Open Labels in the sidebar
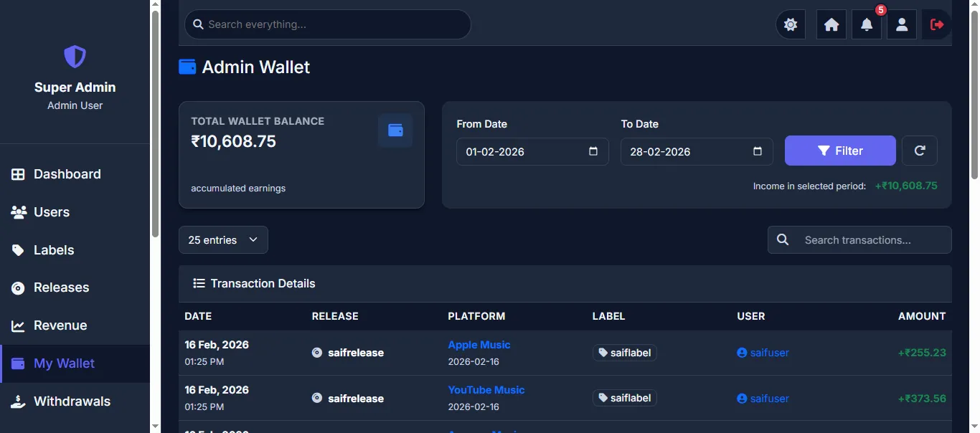 75,250
